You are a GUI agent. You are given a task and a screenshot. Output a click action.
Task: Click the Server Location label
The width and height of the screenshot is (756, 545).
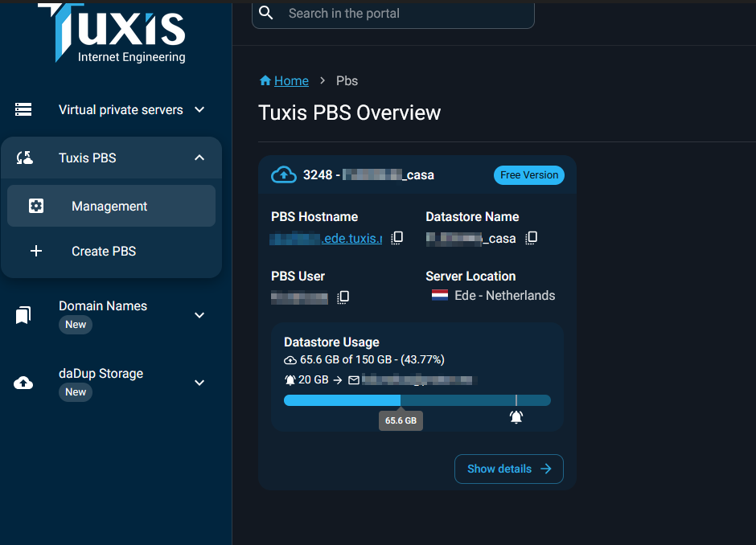coord(470,276)
